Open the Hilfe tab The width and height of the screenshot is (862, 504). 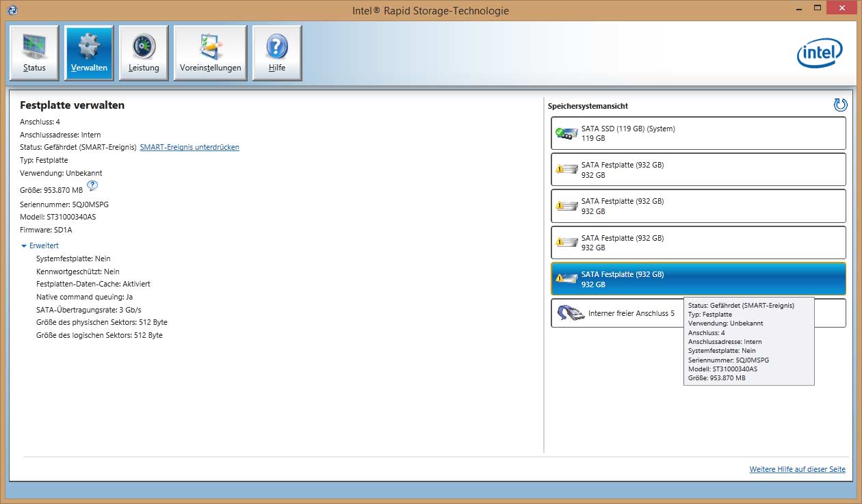click(277, 53)
